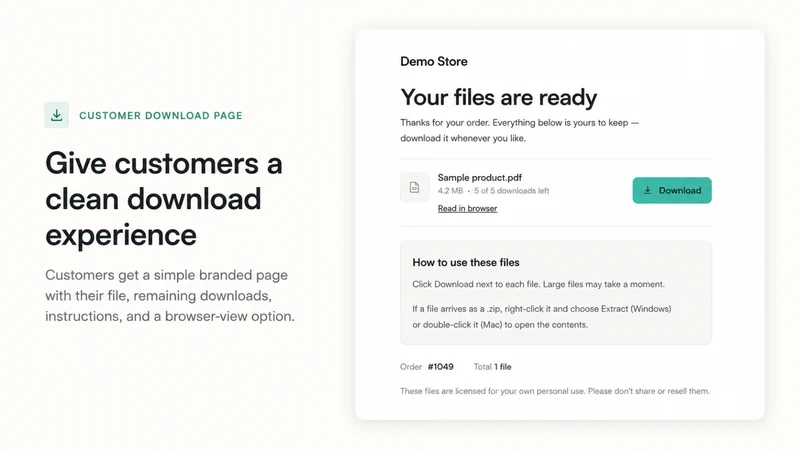Click the Demo Store name

[x=434, y=61]
